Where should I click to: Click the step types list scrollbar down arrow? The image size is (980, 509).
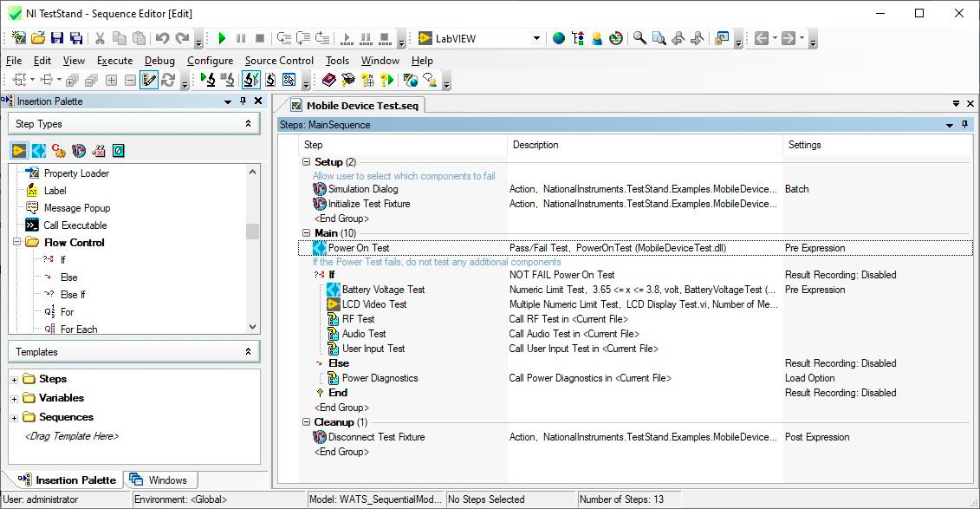tap(252, 326)
